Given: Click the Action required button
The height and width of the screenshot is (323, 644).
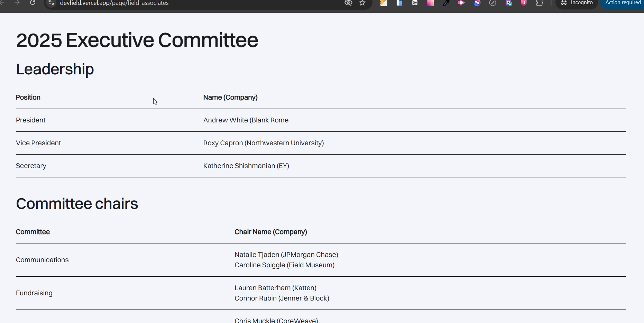Looking at the screenshot, I should tap(623, 3).
